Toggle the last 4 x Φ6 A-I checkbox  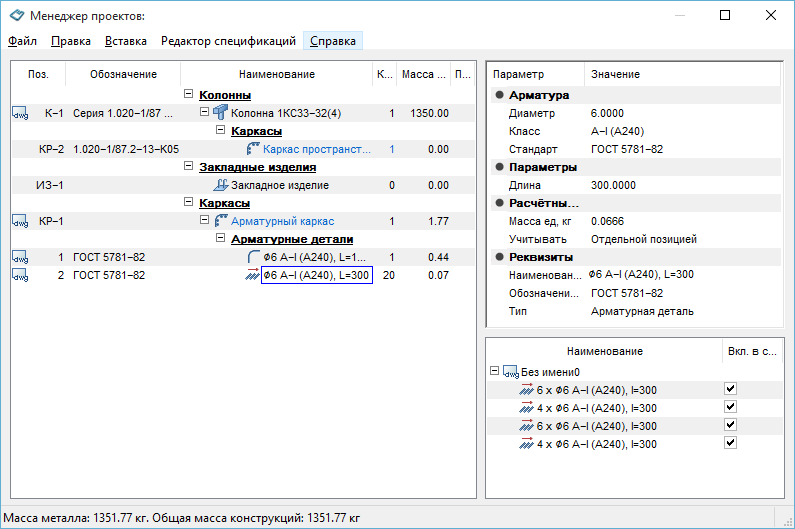[x=730, y=443]
